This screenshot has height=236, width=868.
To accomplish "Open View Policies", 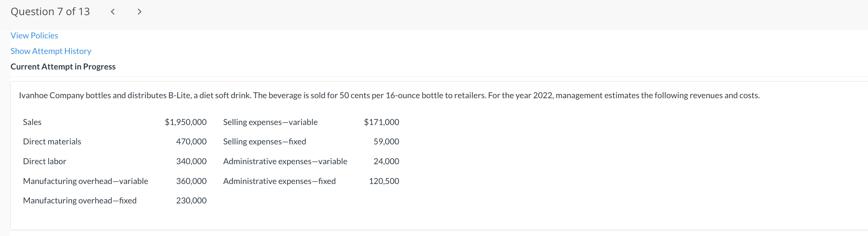I will (34, 35).
